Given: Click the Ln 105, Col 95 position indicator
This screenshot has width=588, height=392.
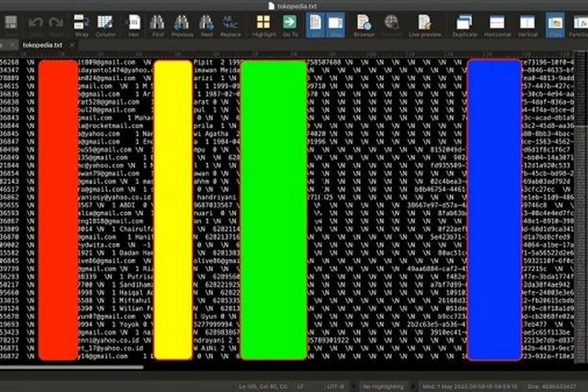Looking at the screenshot, I should [263, 386].
